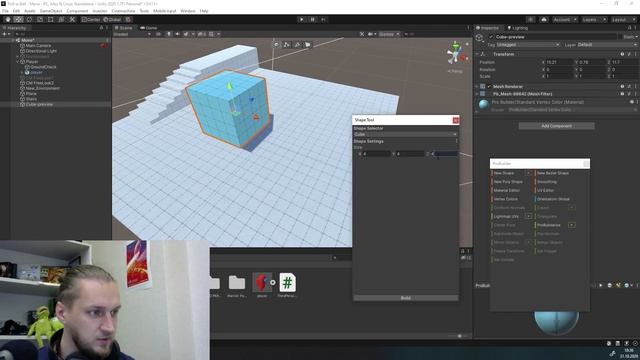This screenshot has height=360, width=640.
Task: Expand the player child object in Hierarchy
Action: [x=22, y=72]
